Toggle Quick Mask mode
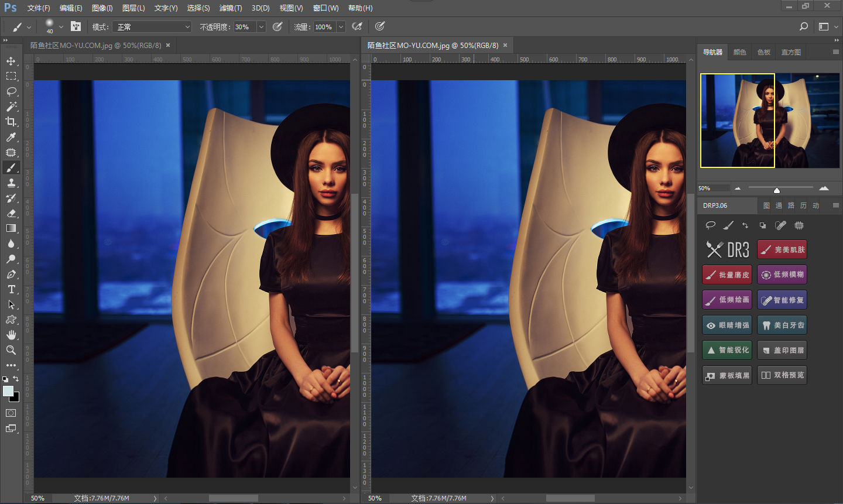Screen dimensions: 843x504 [11, 413]
